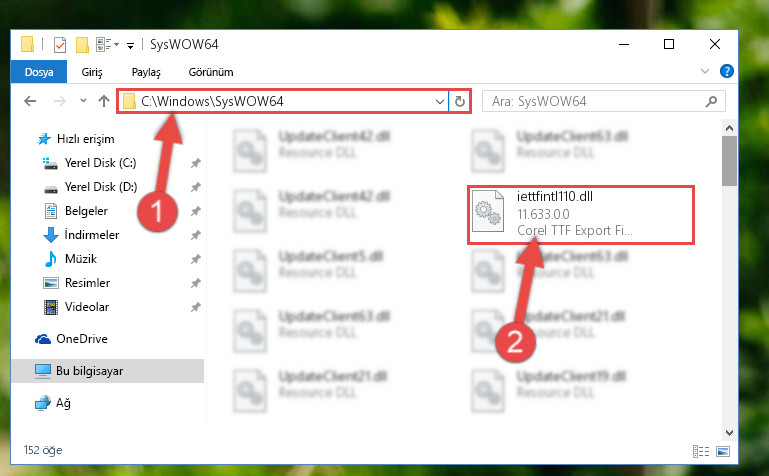769x476 pixels.
Task: Switch to details view icon in status bar
Action: [x=701, y=451]
